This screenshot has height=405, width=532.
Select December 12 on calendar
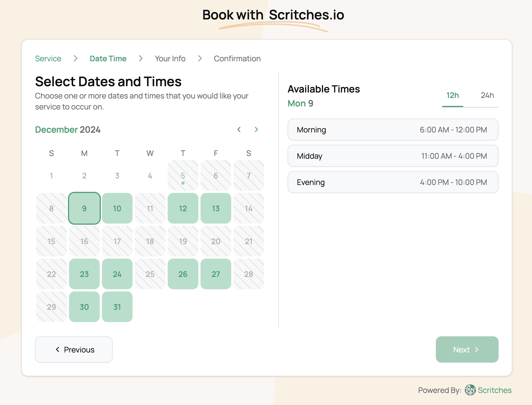[x=183, y=208]
